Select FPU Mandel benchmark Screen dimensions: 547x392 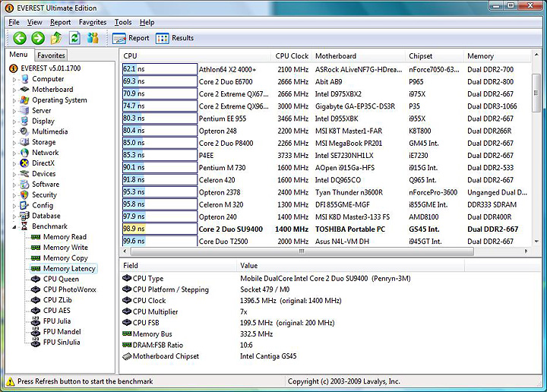(x=62, y=332)
